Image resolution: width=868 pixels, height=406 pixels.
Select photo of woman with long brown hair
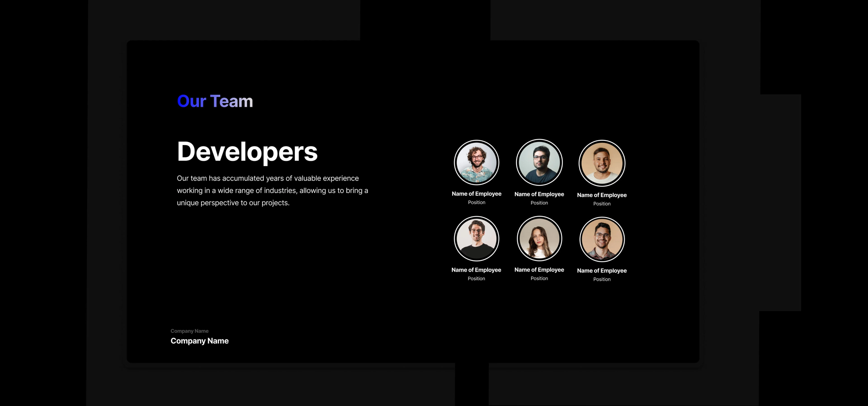(x=539, y=238)
